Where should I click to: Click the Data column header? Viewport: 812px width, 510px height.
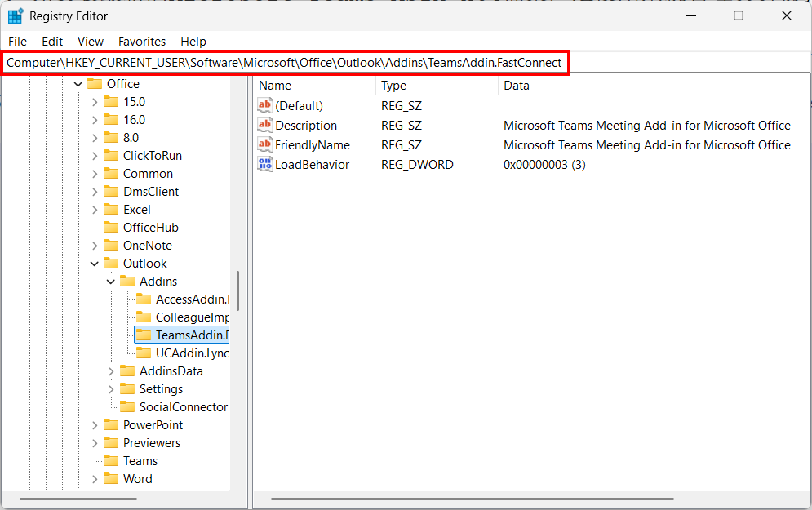click(516, 86)
